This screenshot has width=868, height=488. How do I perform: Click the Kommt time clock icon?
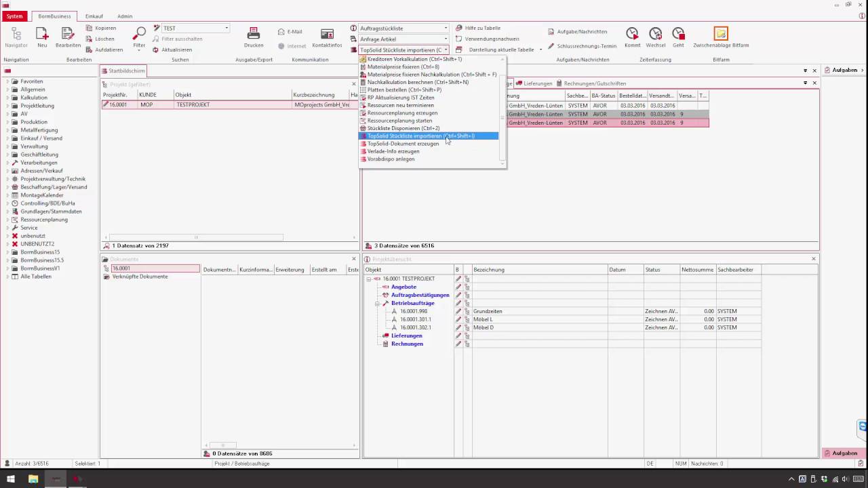[632, 37]
